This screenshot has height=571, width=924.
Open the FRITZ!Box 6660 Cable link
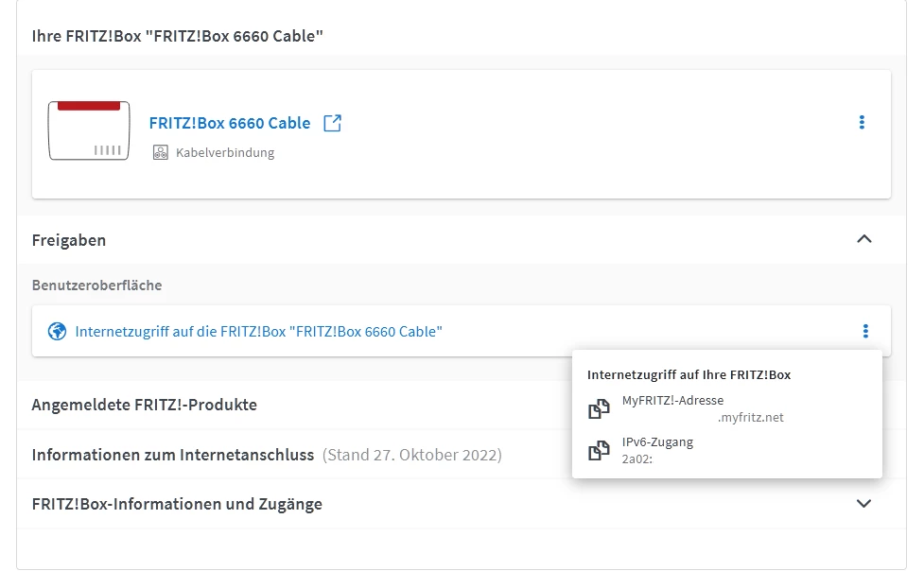230,123
